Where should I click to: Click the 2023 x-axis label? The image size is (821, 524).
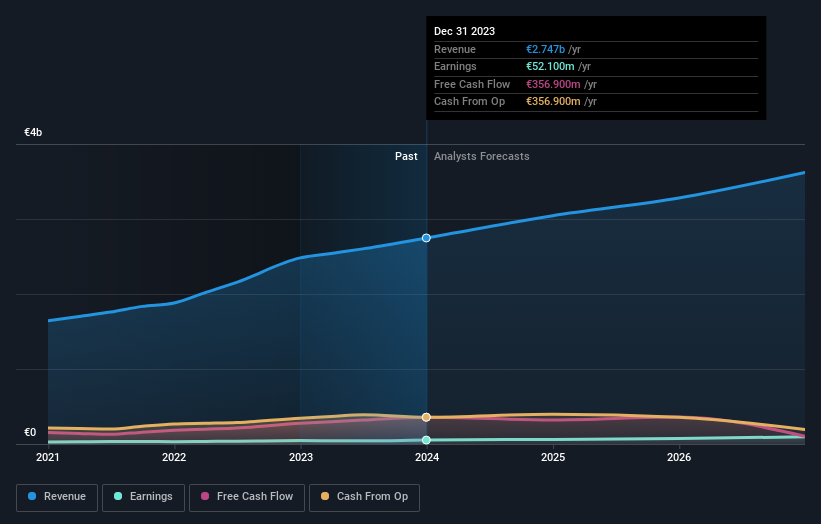tap(301, 458)
